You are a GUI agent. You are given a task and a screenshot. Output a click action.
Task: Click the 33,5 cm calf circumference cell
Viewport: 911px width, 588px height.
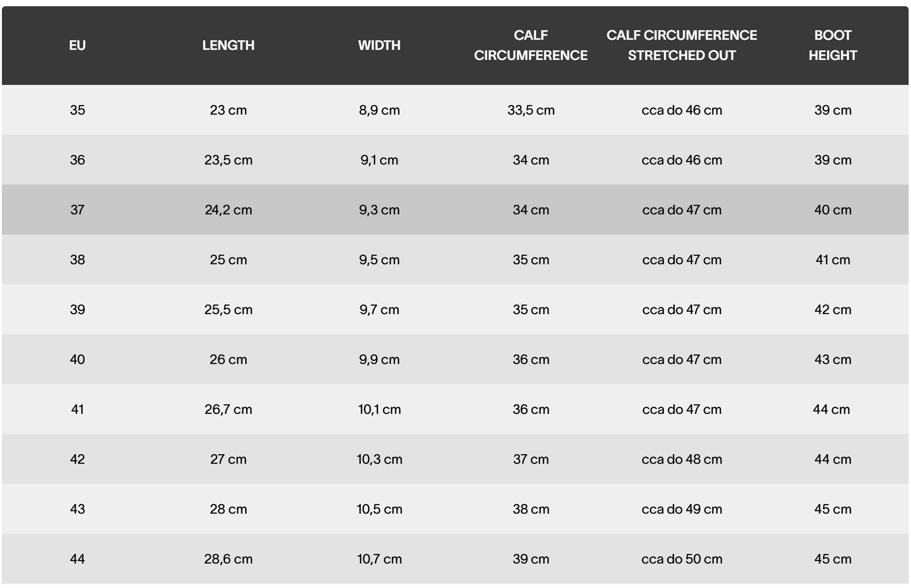[x=530, y=110]
